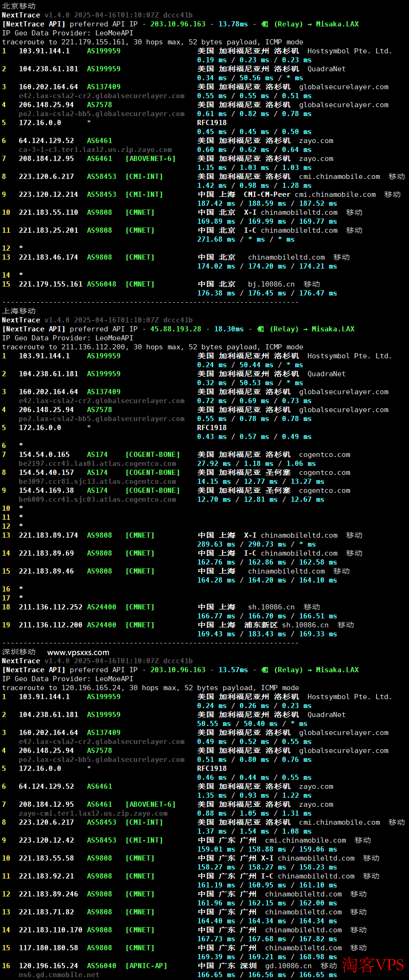Select the 上海移动 section heading
The width and height of the screenshot is (409, 980).
click(x=19, y=311)
